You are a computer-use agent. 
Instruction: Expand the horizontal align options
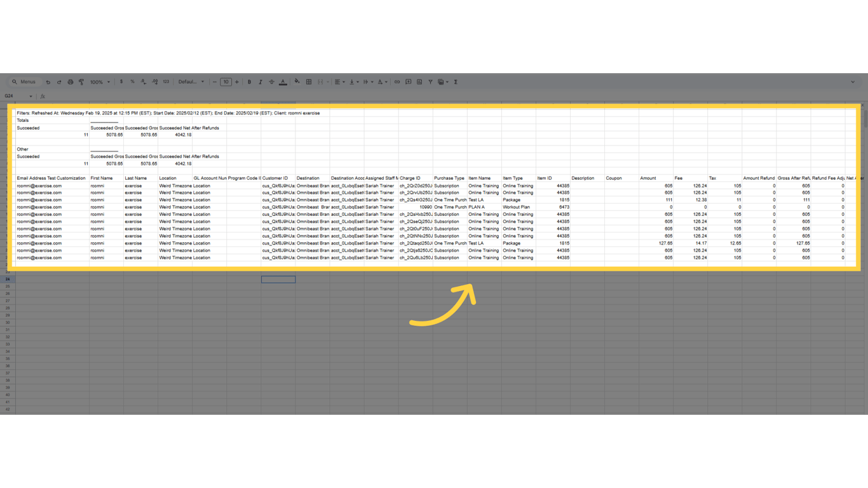pyautogui.click(x=344, y=81)
